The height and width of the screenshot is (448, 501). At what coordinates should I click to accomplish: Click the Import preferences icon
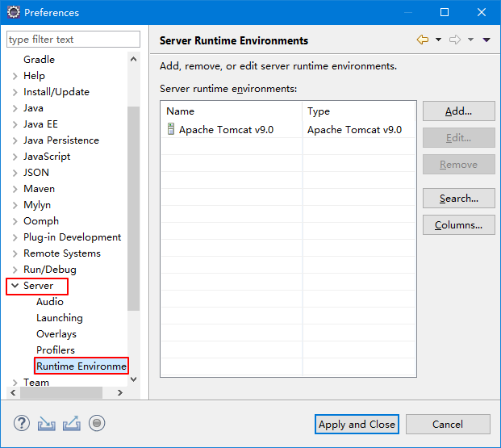(x=47, y=423)
